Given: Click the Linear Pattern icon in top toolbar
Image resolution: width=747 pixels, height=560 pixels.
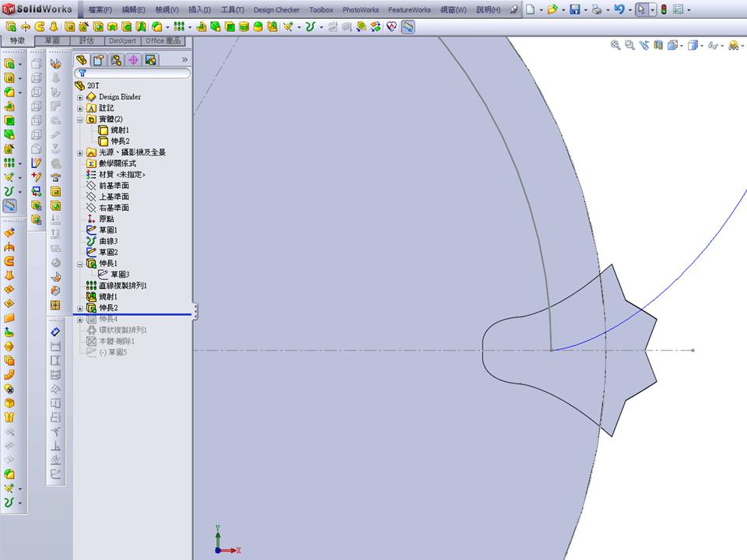Looking at the screenshot, I should click(x=179, y=27).
